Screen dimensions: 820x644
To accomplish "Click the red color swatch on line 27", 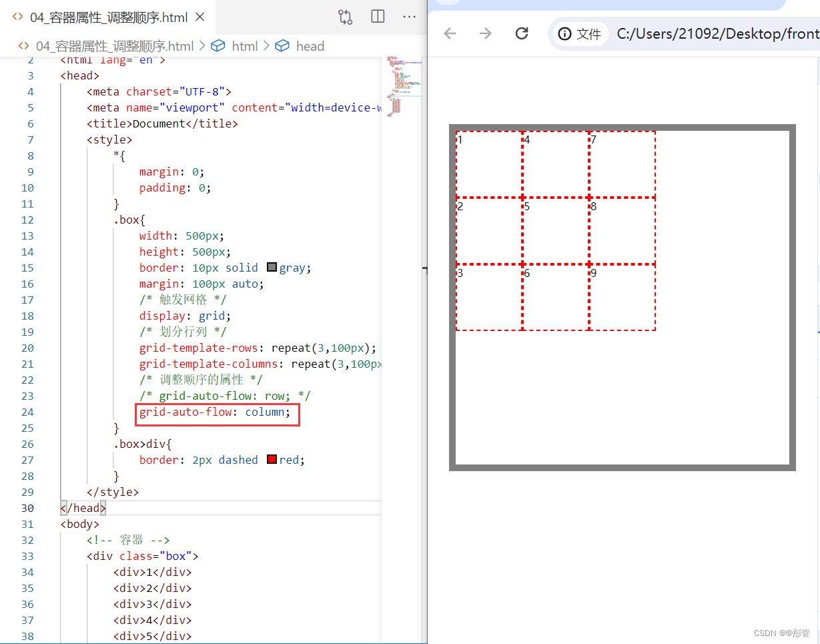I will (x=272, y=460).
